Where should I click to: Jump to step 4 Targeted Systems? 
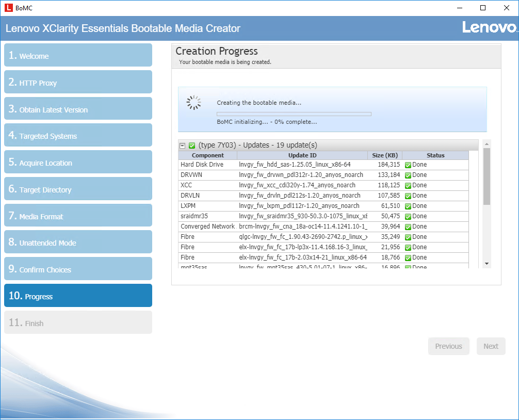(78, 135)
